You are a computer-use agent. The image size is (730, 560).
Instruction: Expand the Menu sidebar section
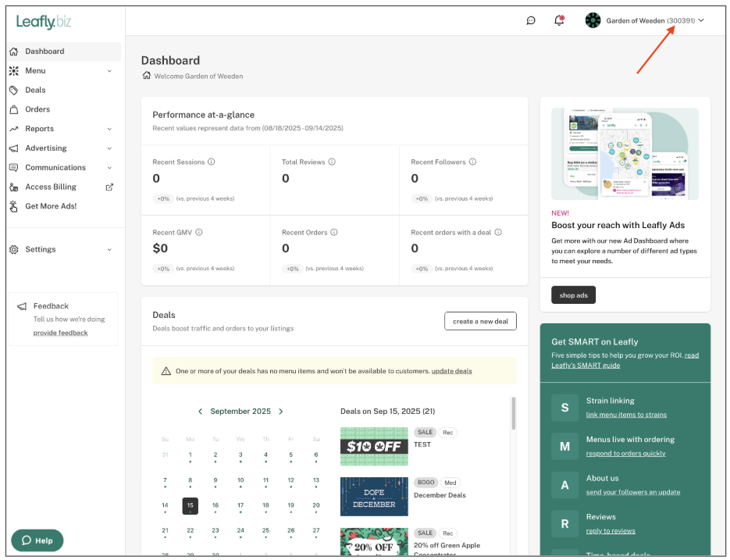pos(109,71)
